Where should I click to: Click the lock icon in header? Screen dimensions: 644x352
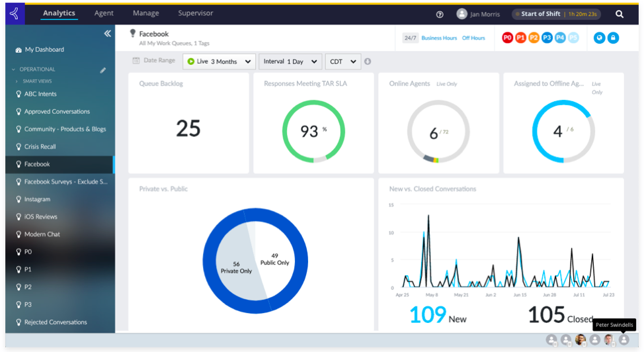click(x=613, y=38)
